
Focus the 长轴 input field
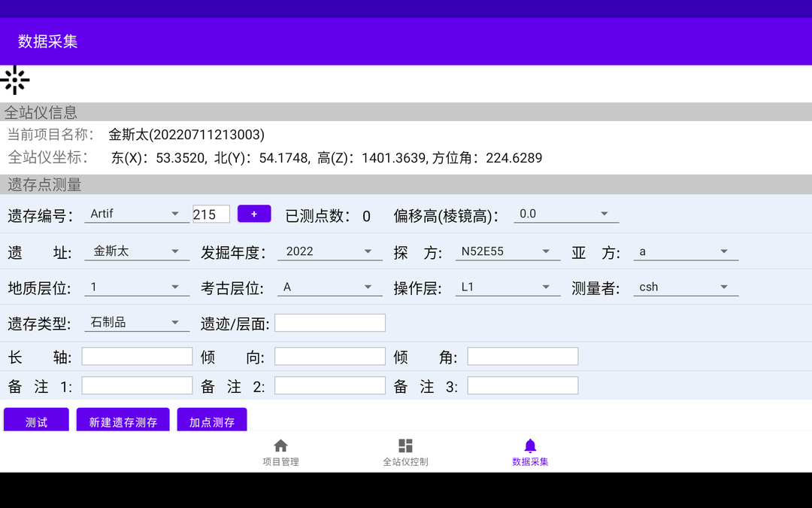138,356
